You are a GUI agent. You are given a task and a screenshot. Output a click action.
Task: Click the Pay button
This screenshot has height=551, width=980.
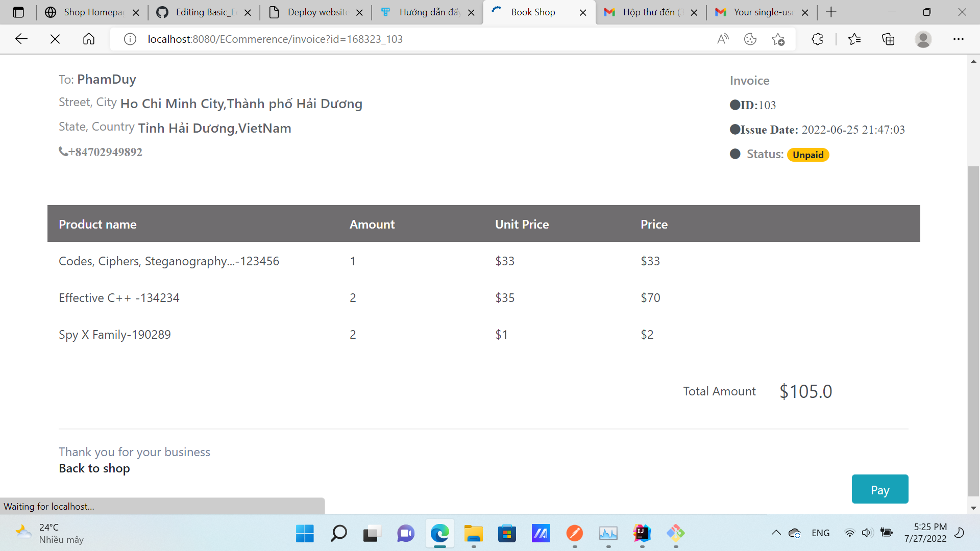click(x=880, y=489)
